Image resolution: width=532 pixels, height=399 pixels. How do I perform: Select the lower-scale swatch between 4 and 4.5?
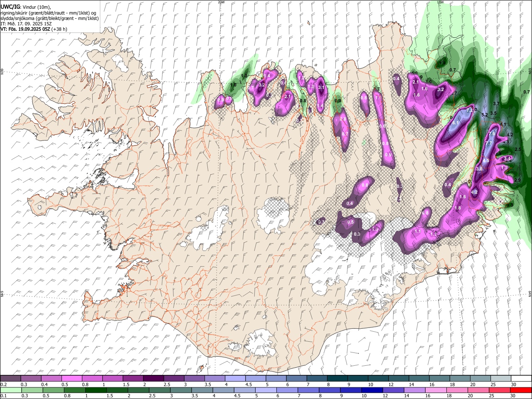[x=224, y=390]
